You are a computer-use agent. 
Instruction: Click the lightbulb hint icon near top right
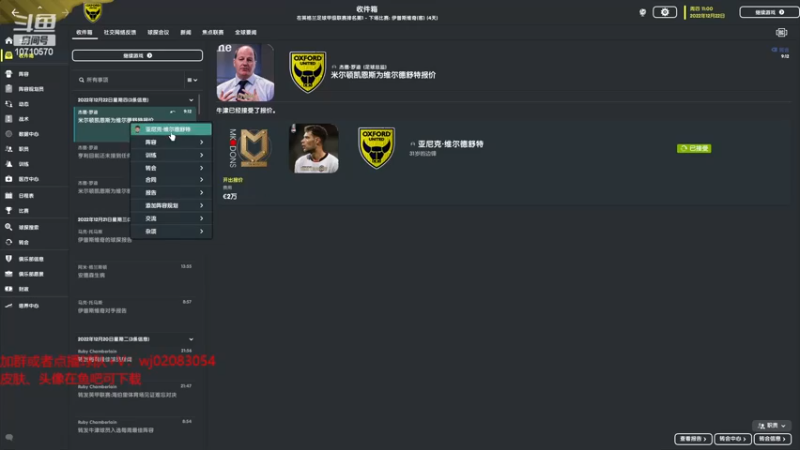click(x=642, y=12)
